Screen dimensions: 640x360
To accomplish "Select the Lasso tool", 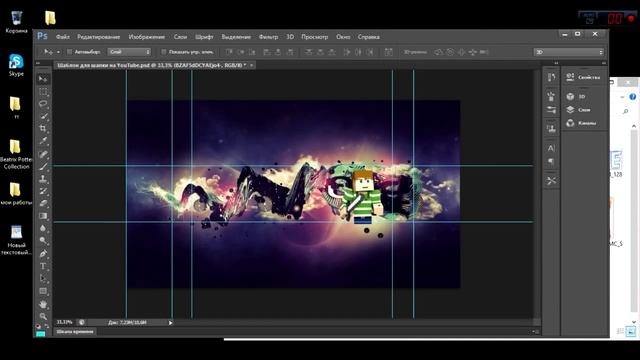I will [43, 104].
